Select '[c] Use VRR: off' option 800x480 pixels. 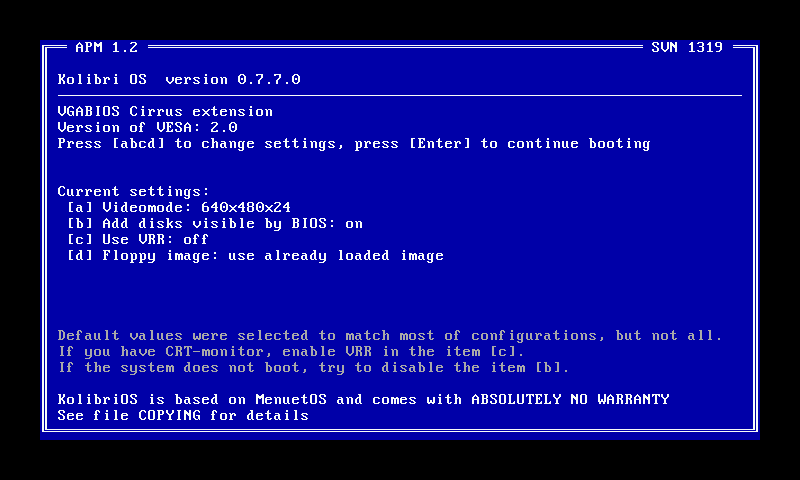click(138, 240)
